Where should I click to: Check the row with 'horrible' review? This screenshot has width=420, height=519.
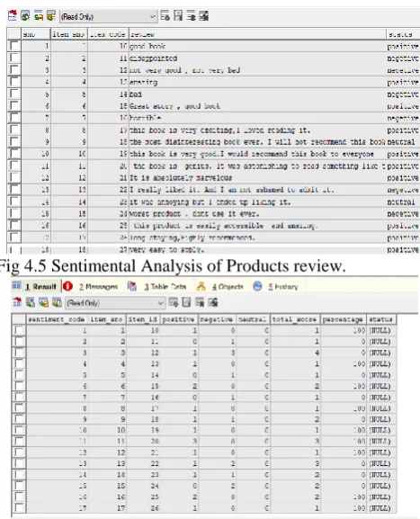tap(14, 118)
